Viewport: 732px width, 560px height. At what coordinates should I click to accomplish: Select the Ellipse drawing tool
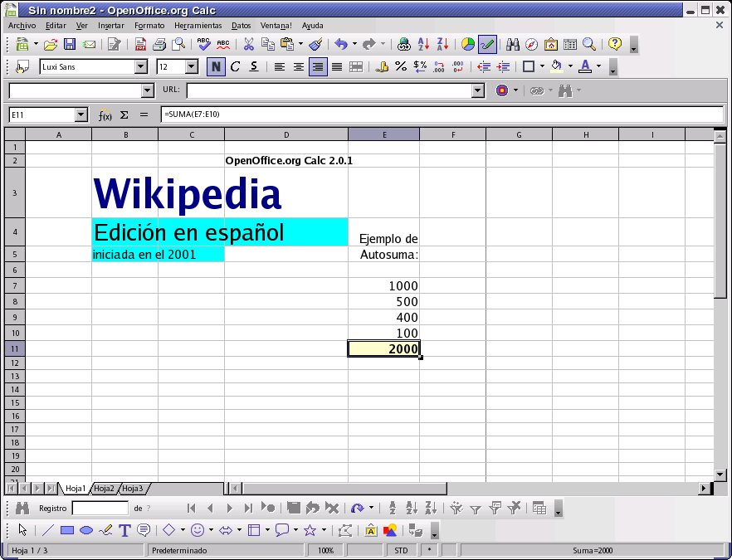point(86,530)
